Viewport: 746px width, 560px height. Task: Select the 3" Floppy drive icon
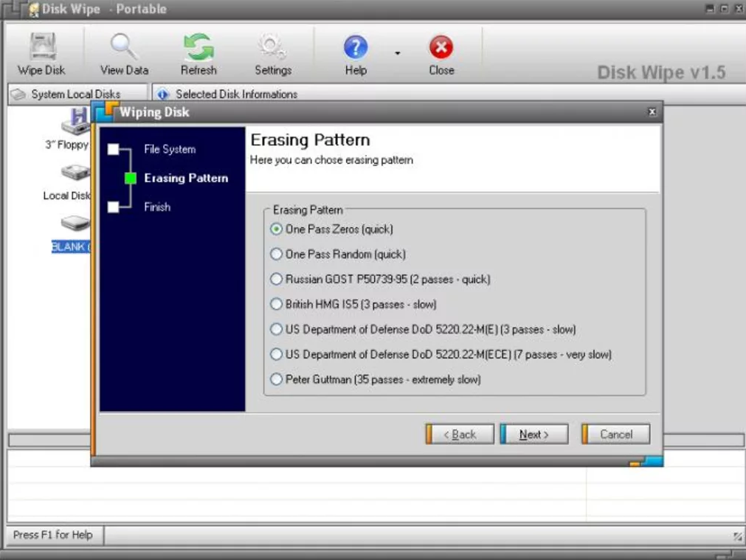(x=76, y=121)
